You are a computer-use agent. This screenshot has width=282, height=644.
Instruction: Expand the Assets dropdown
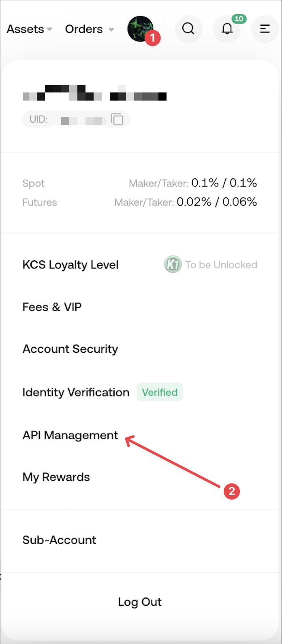click(x=30, y=29)
